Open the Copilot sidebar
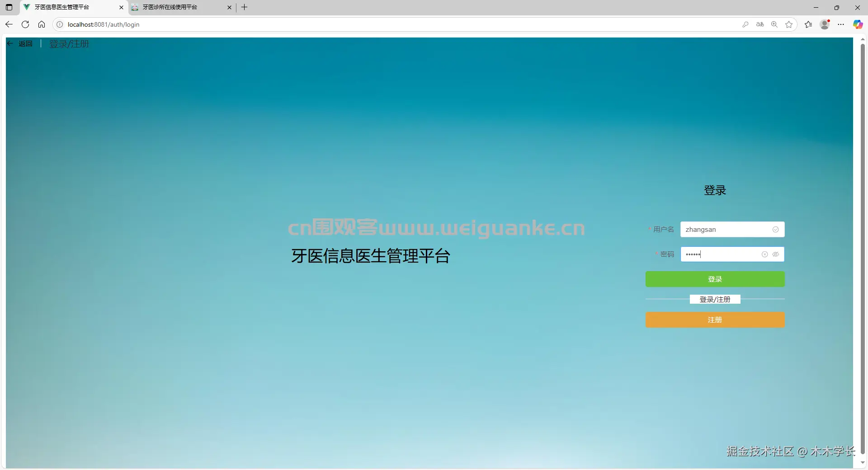The width and height of the screenshot is (868, 470). click(858, 24)
